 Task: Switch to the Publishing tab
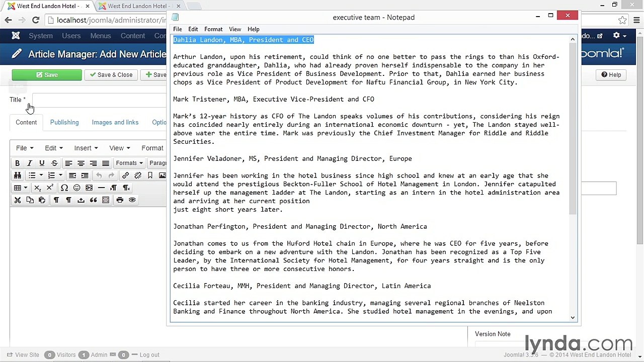(x=64, y=122)
